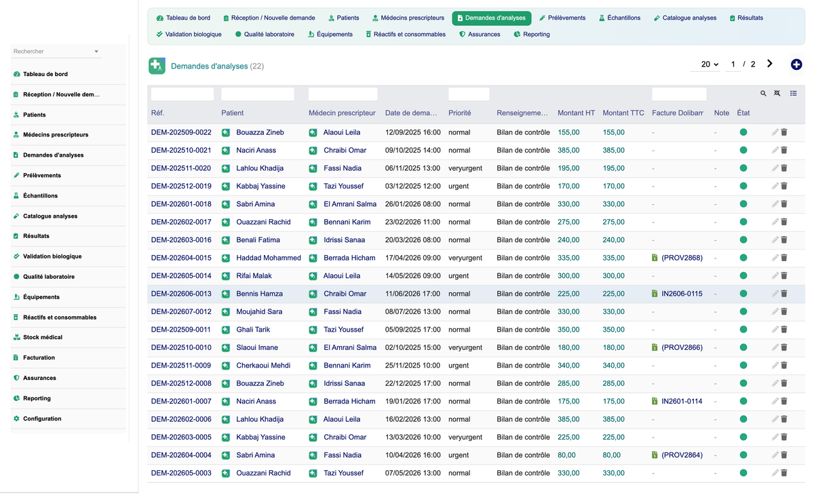Image resolution: width=814 pixels, height=504 pixels.
Task: Click the invoice icon beside IN2601-0114
Action: point(655,402)
